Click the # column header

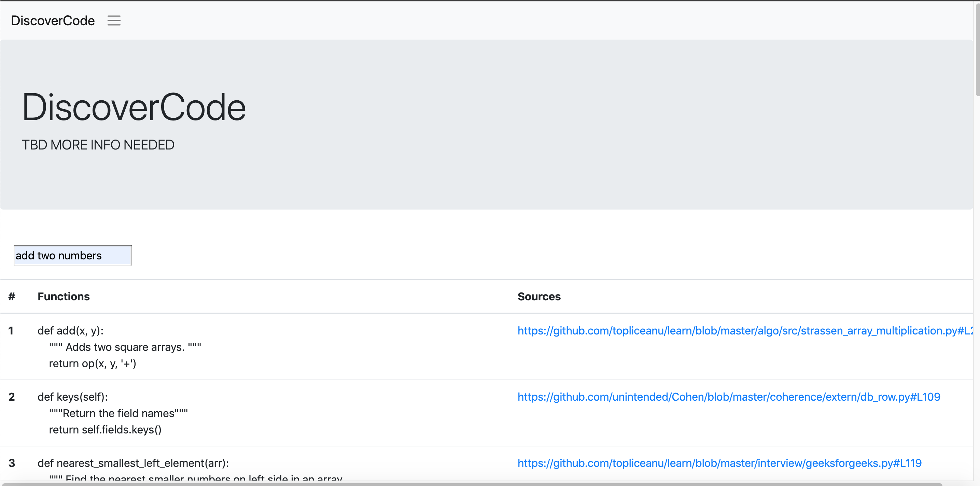[x=12, y=296]
